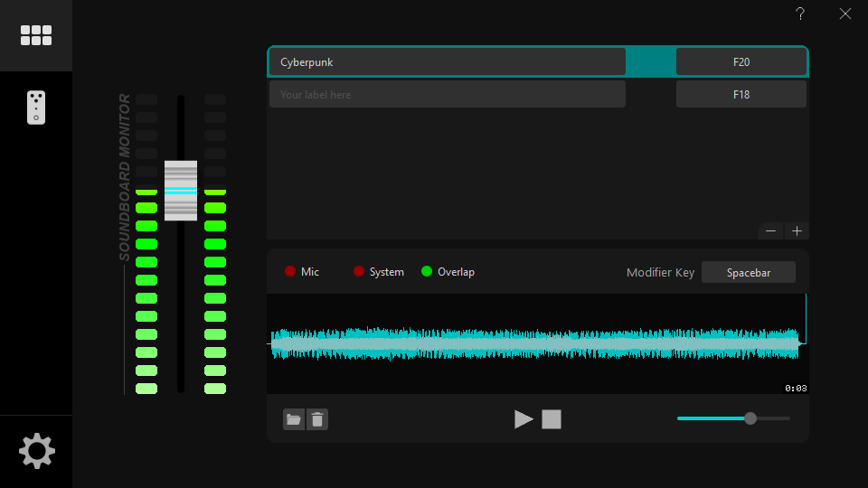Change the Spacebar modifier key
The width and height of the screenshot is (868, 488).
749,272
